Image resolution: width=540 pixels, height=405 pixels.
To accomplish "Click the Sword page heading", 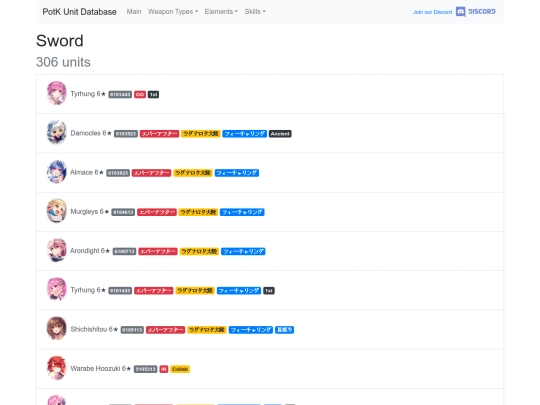I will pyautogui.click(x=60, y=41).
